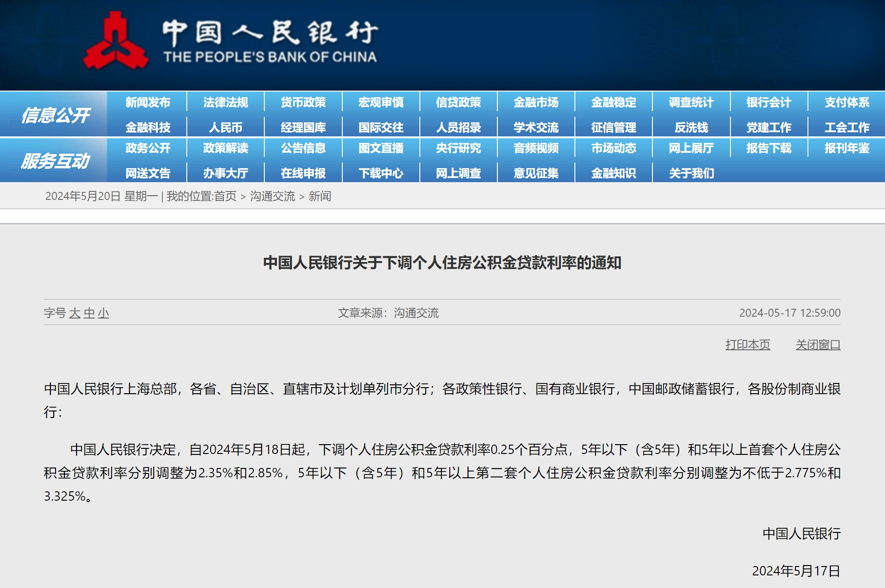Open 新闻发布 menu item
This screenshot has height=588, width=885.
148,102
